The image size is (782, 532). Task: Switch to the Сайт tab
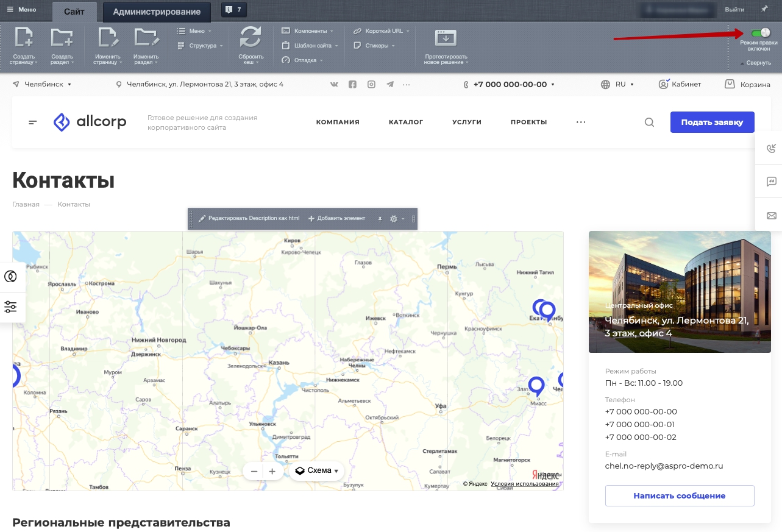(x=74, y=12)
